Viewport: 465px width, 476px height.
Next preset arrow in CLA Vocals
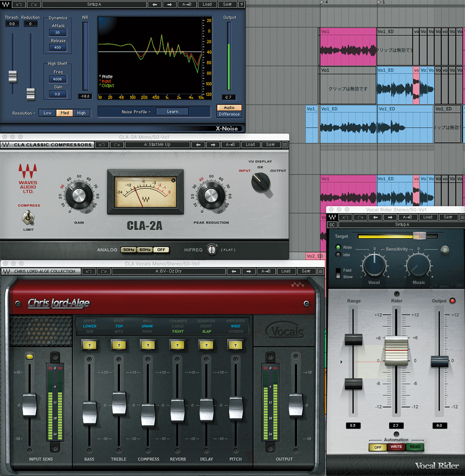(248, 271)
